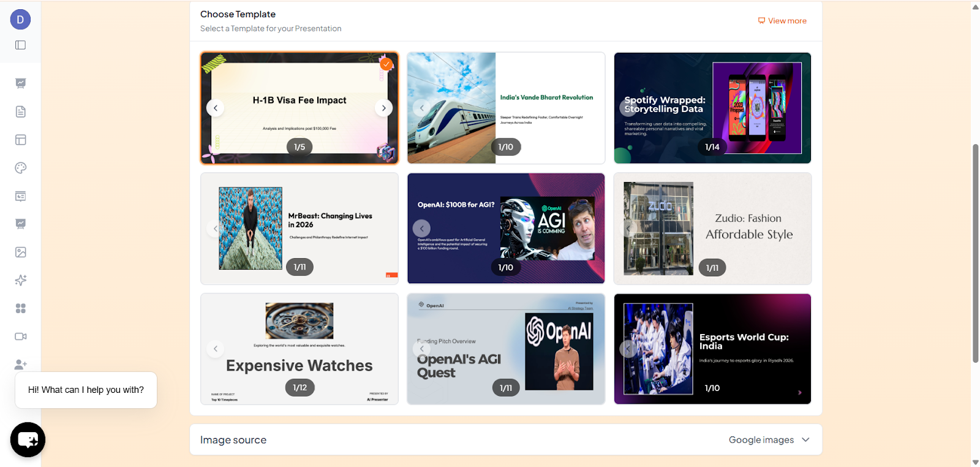Click the 1/10 counter on Esports template
Viewport: 980px width, 467px height.
pos(712,388)
